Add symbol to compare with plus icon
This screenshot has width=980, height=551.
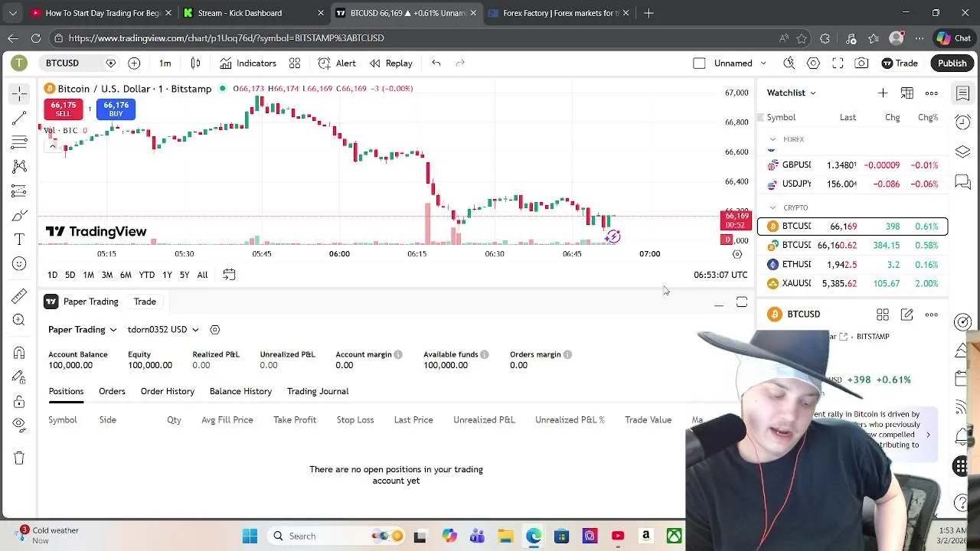134,64
